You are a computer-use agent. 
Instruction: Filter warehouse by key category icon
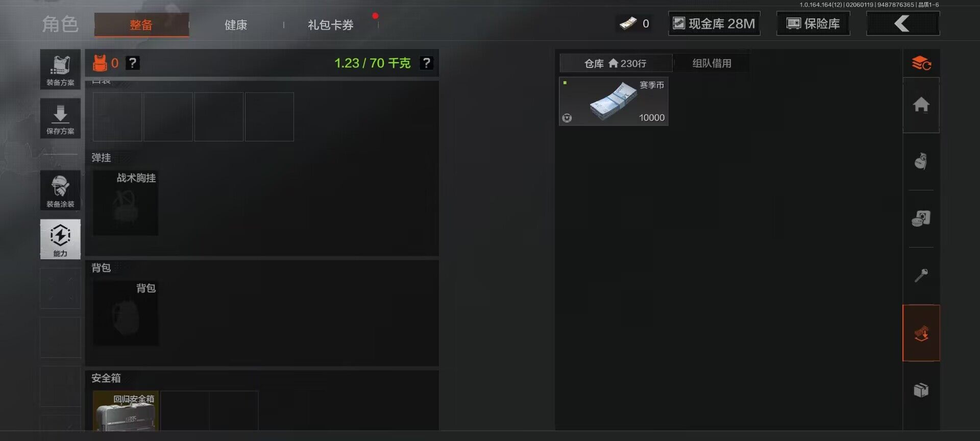921,276
